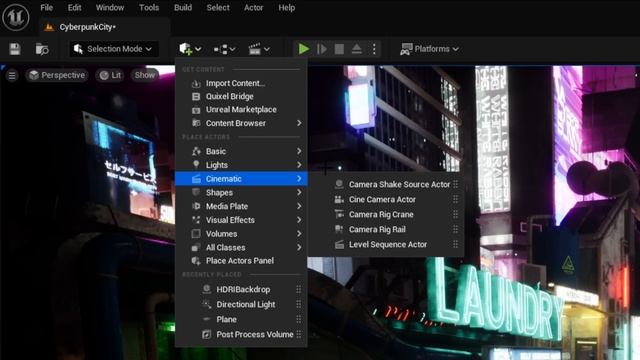Screen dimensions: 640x360
Task: Place the recent HDRIBackdrop actor
Action: coord(241,289)
